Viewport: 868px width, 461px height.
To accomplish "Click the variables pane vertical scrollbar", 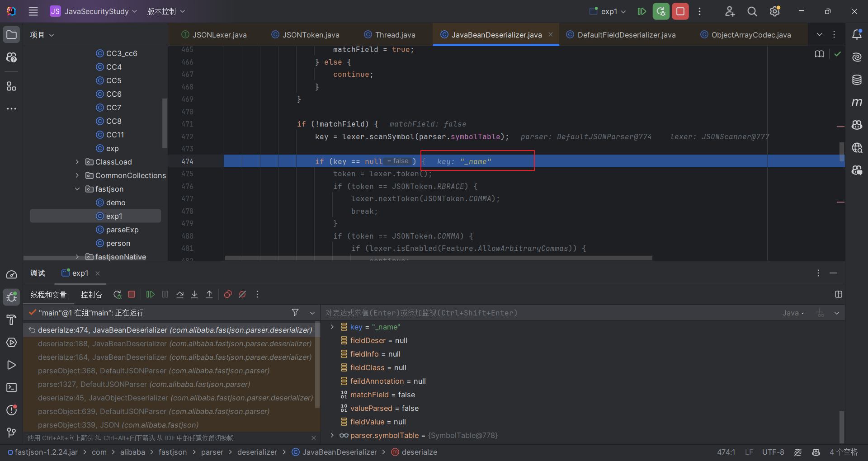I will point(841,427).
